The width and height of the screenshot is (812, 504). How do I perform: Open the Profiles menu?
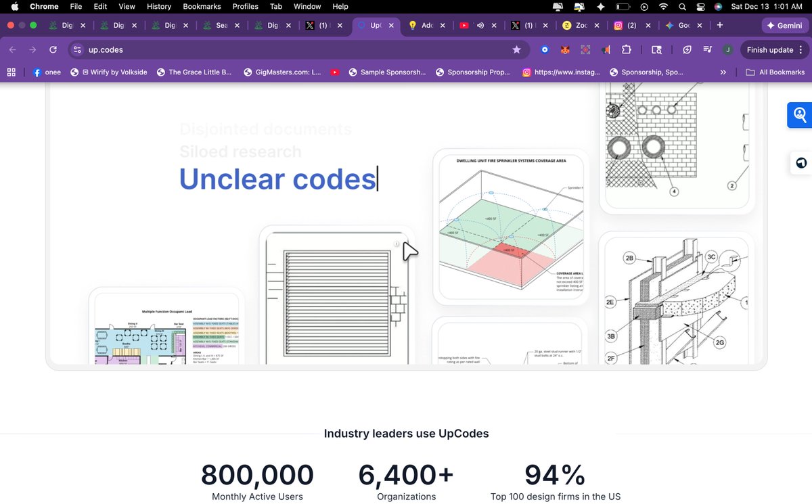(245, 6)
